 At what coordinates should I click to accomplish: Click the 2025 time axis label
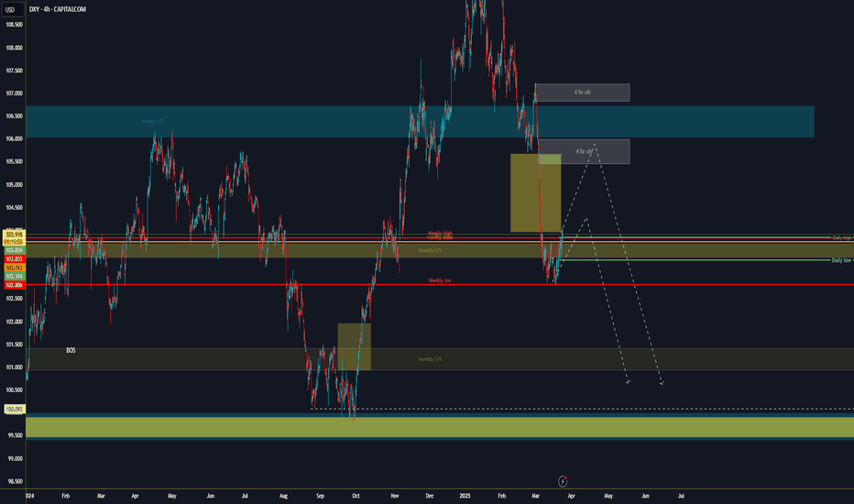tap(465, 496)
